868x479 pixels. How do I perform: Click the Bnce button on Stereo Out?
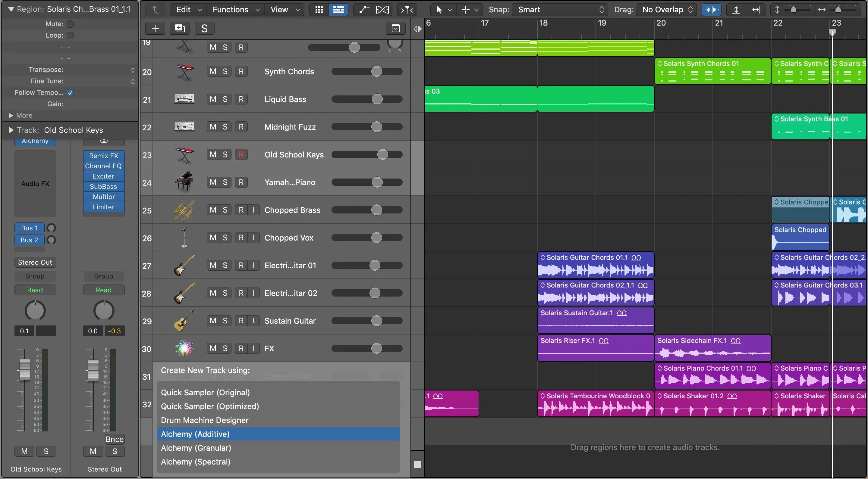coord(114,439)
